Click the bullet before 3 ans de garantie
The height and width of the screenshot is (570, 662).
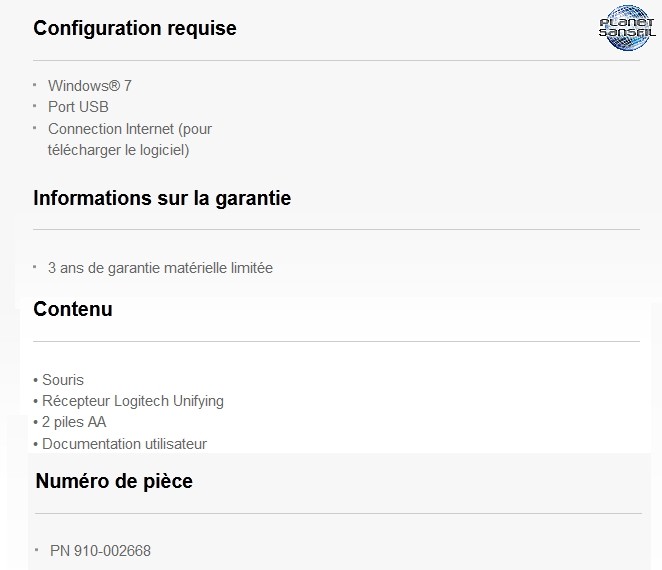point(35,267)
